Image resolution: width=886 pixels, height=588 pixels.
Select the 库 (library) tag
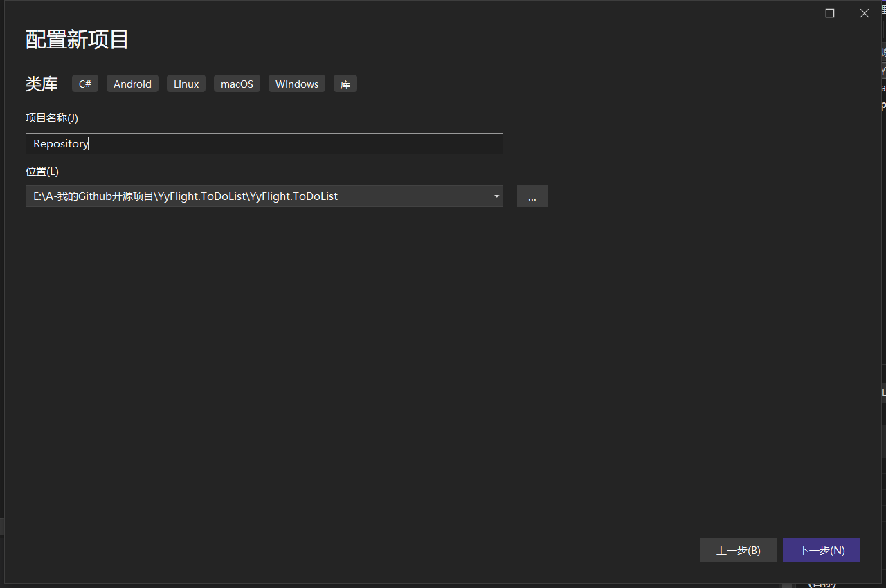coord(345,83)
